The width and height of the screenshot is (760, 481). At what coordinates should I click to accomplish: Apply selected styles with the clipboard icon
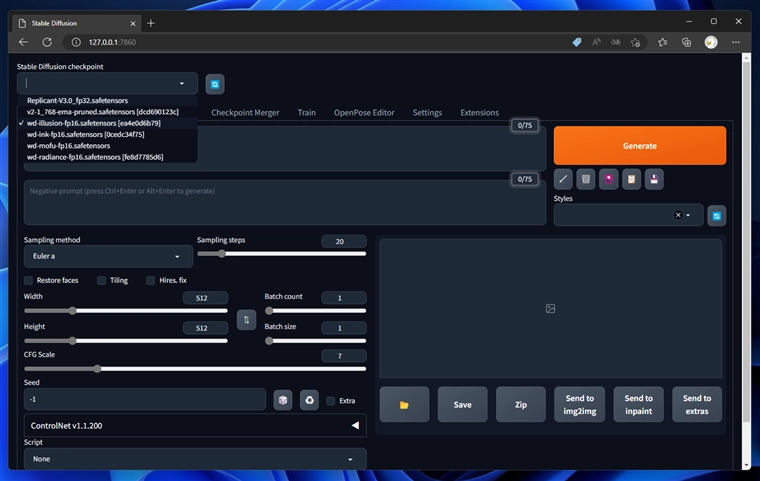pos(631,179)
